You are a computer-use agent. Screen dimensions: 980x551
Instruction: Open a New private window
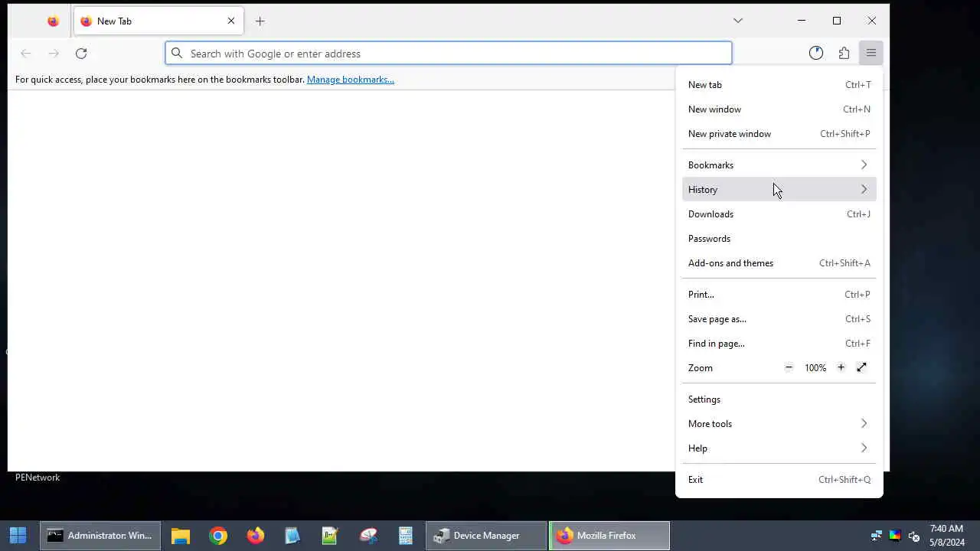tap(779, 134)
